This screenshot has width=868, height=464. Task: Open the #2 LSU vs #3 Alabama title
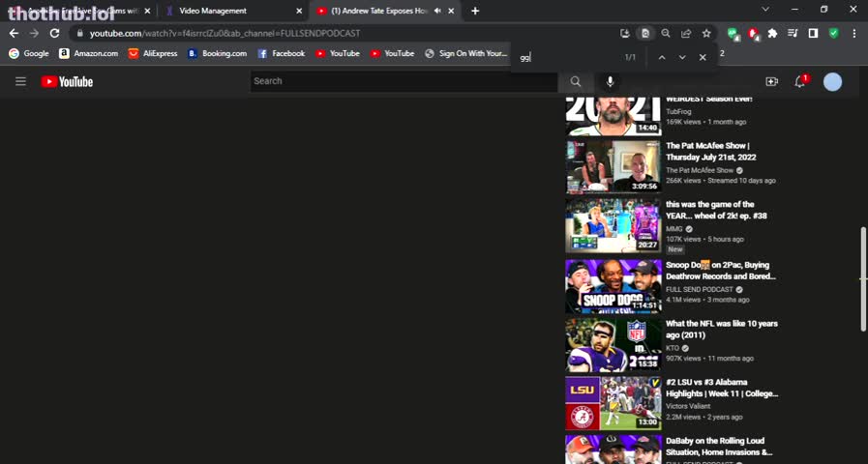coord(722,388)
